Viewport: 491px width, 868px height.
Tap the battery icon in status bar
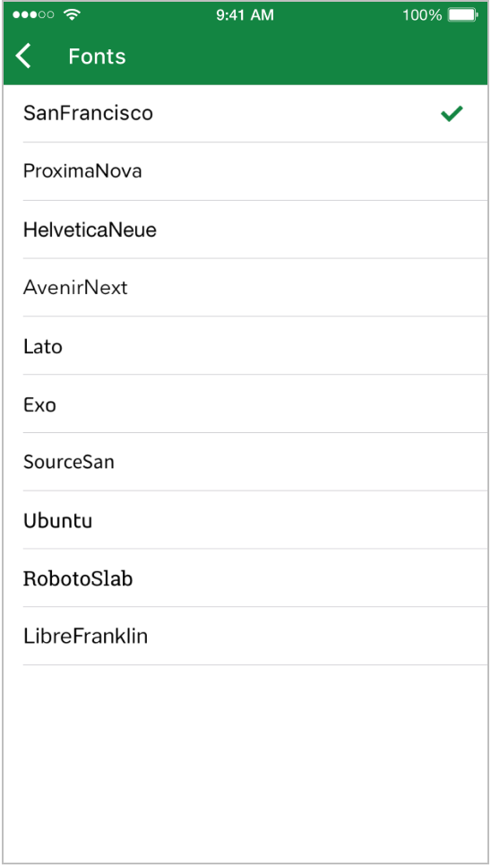coord(462,15)
